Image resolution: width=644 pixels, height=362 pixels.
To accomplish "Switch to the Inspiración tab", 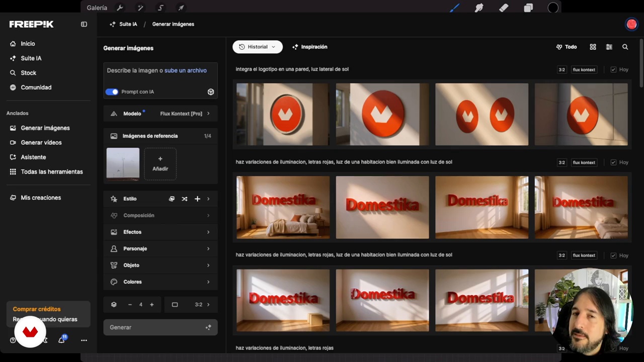I will pyautogui.click(x=309, y=47).
